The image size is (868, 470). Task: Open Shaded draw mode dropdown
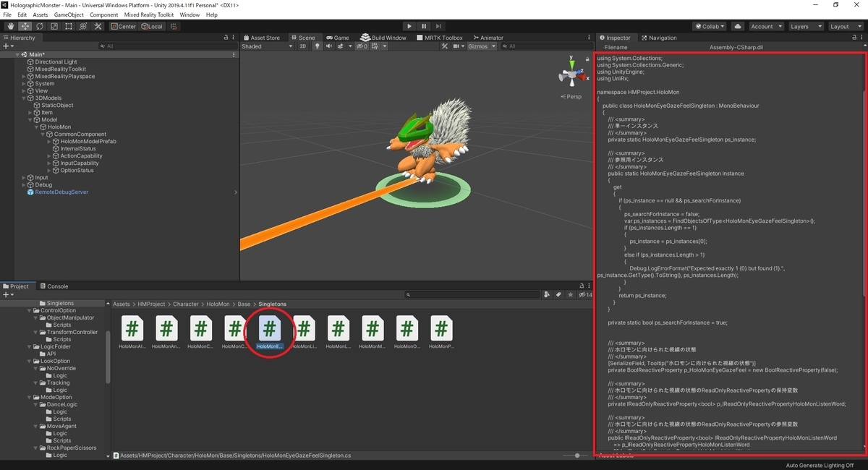pyautogui.click(x=267, y=46)
